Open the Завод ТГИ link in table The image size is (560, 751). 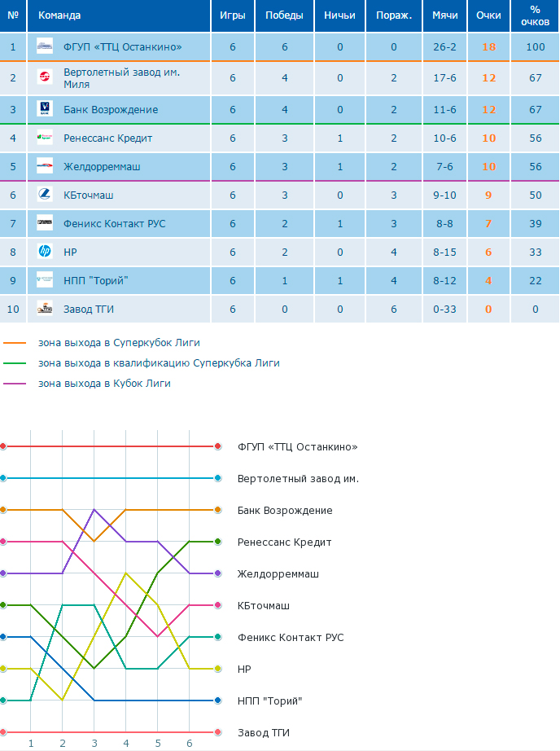click(x=89, y=309)
